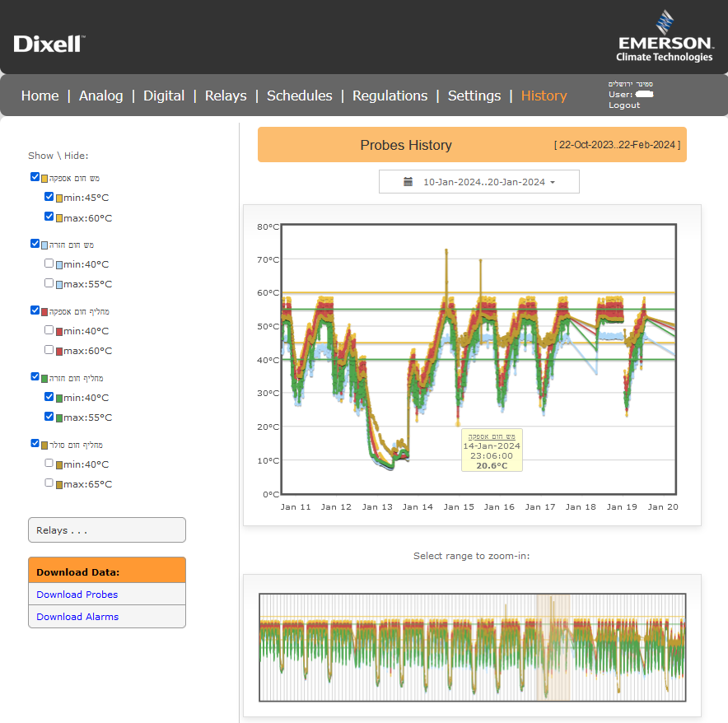Screen dimensions: 728x723
Task: Enable brown max:65°C checkbox
Action: click(49, 483)
